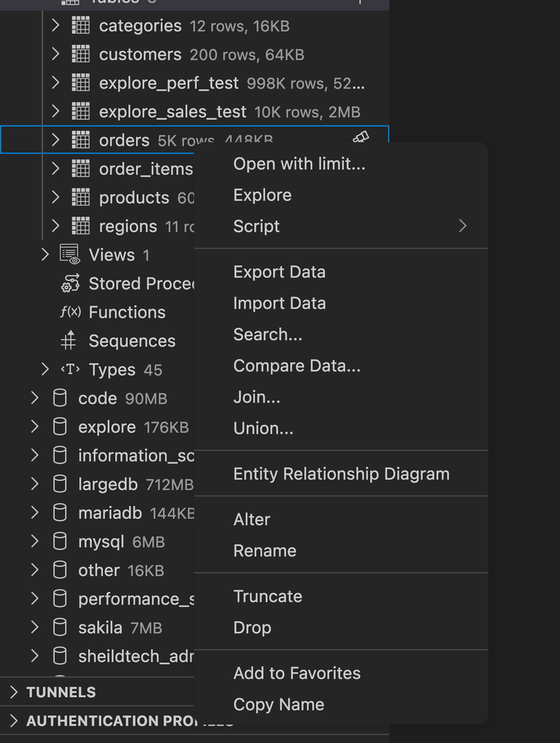Click the table grid icon beside products
The image size is (560, 743).
pos(80,197)
